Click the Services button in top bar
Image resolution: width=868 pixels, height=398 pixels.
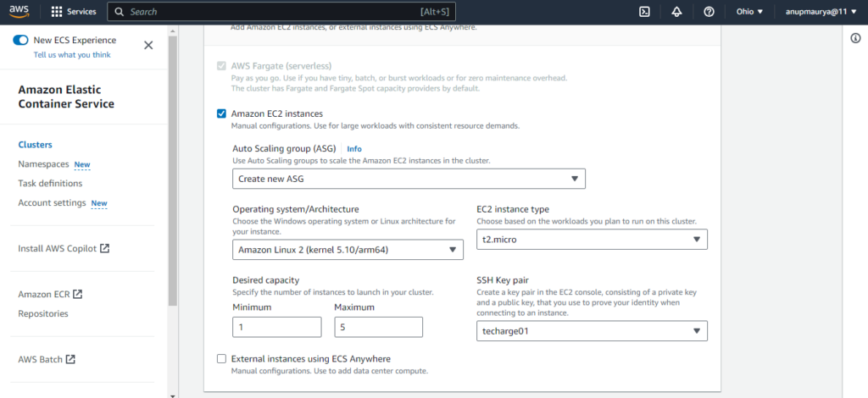coord(74,12)
